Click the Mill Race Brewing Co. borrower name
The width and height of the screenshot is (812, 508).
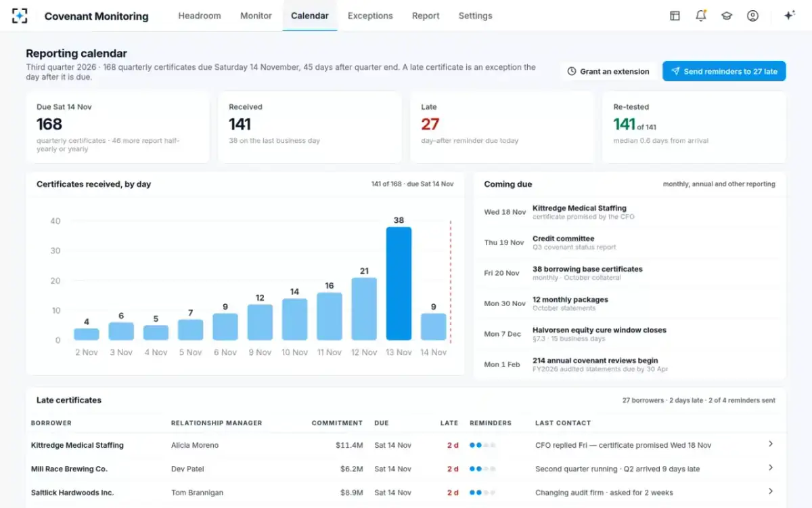[69, 469]
